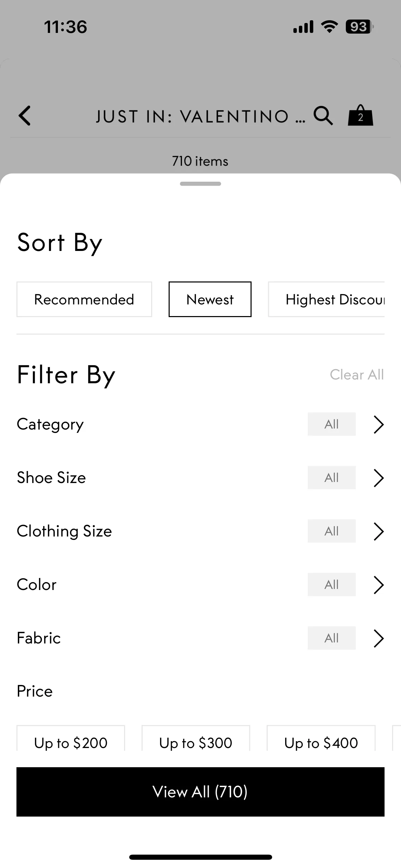This screenshot has width=401, height=868.
Task: Open the Fabric filter row label
Action: (x=39, y=638)
